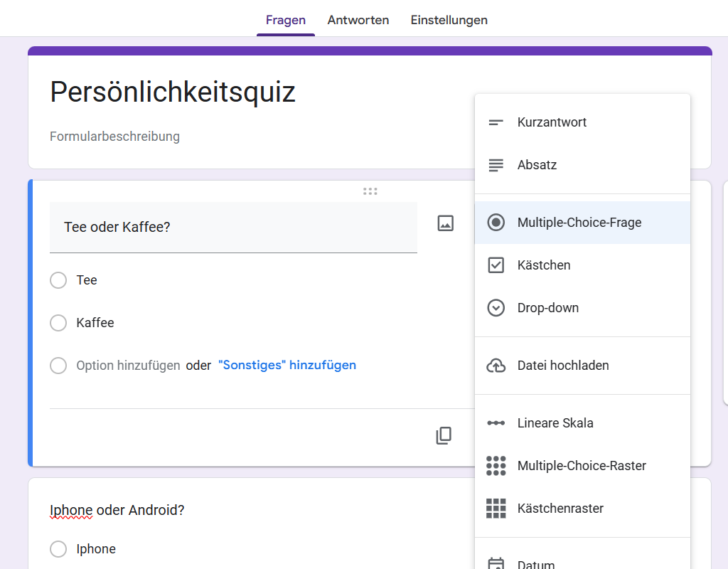Screen dimensions: 728x569
Task: Click the Lineare Skala icon
Action: pyautogui.click(x=496, y=423)
